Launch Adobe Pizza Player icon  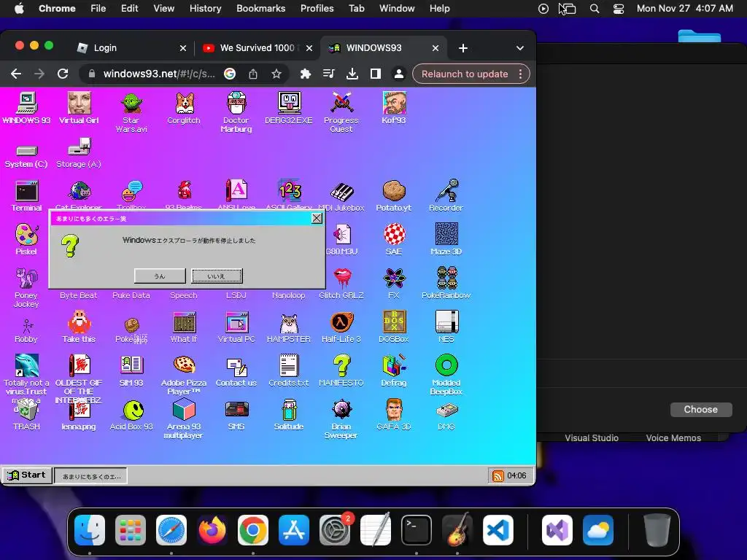(x=184, y=375)
